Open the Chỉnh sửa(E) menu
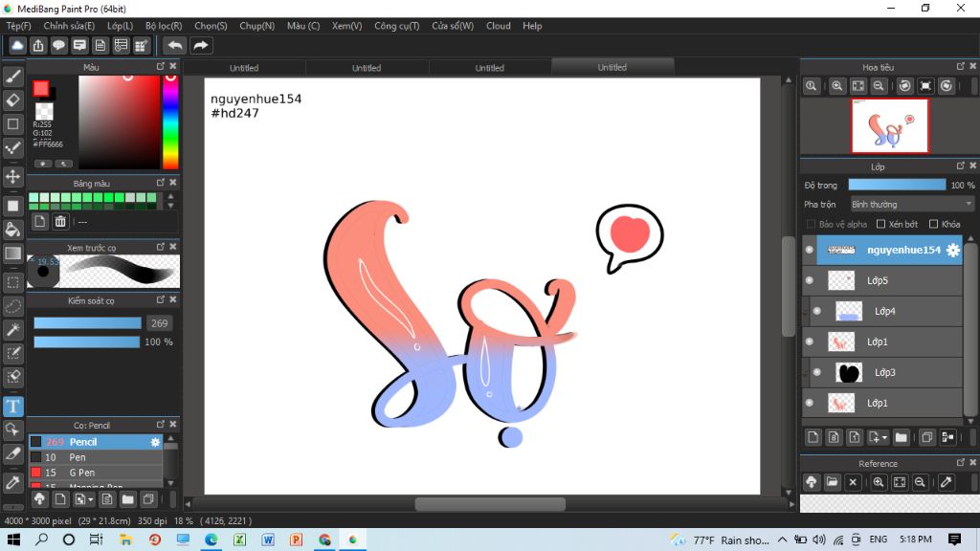The image size is (980, 551). [x=69, y=26]
